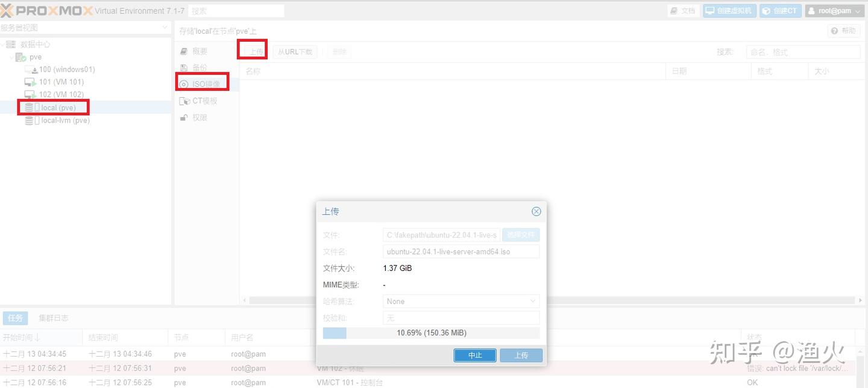Select the 101 (VM 101) monitor icon
The image size is (868, 388).
click(x=31, y=82)
